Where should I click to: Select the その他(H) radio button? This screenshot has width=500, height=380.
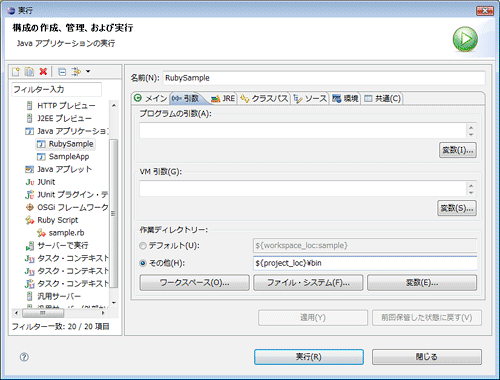[143, 263]
